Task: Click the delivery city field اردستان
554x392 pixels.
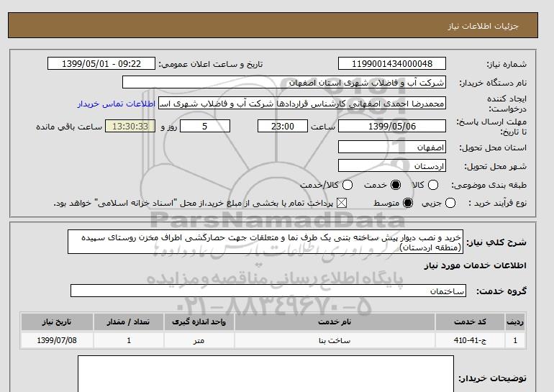Action: (392, 166)
